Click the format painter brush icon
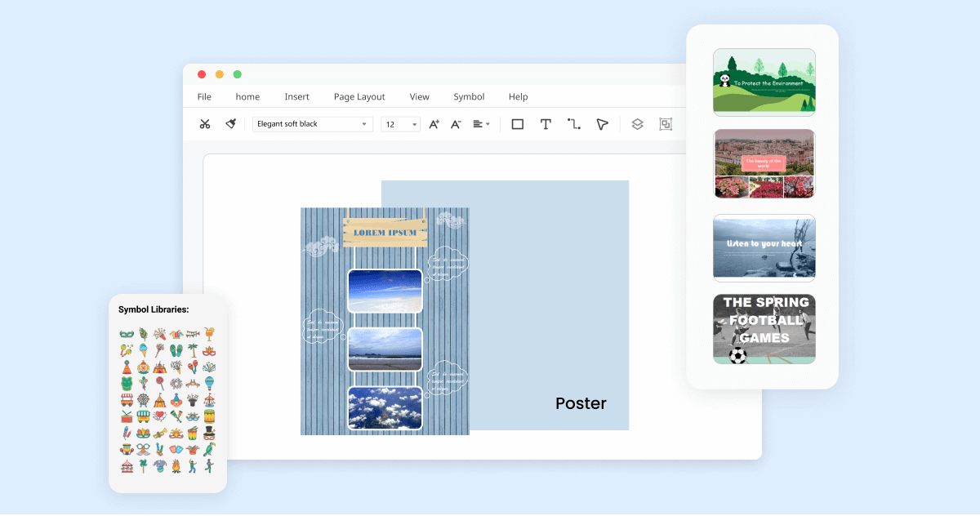 229,124
